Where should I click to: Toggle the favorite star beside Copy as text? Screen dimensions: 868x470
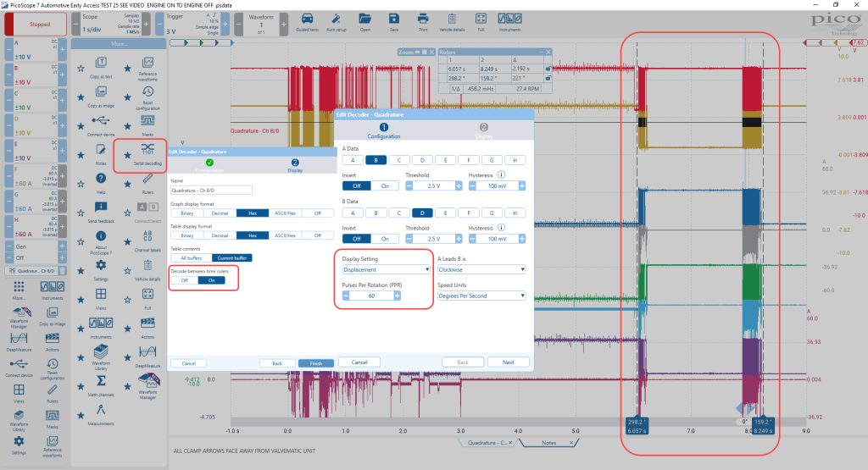[81, 69]
